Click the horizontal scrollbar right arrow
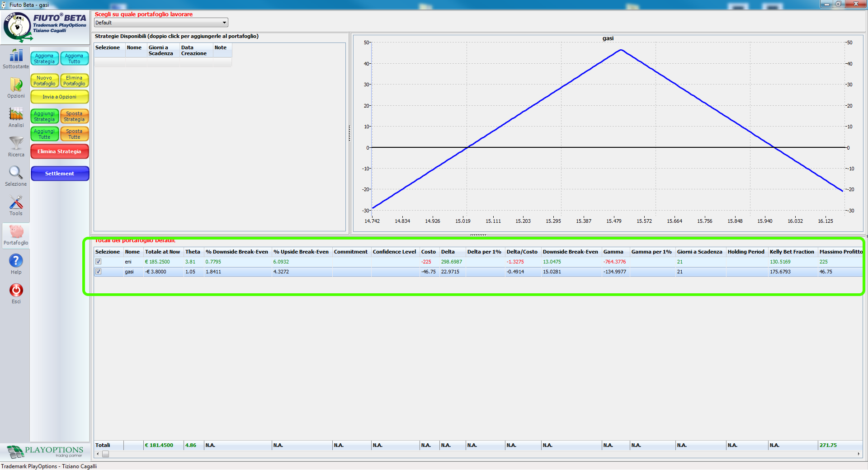 [859, 454]
